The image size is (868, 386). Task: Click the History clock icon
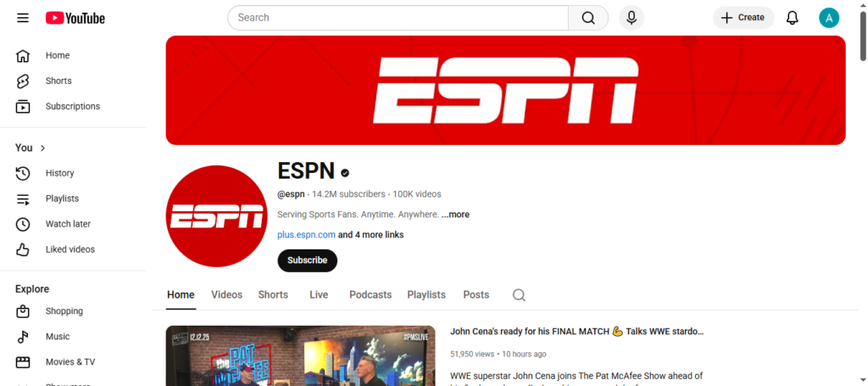(23, 173)
